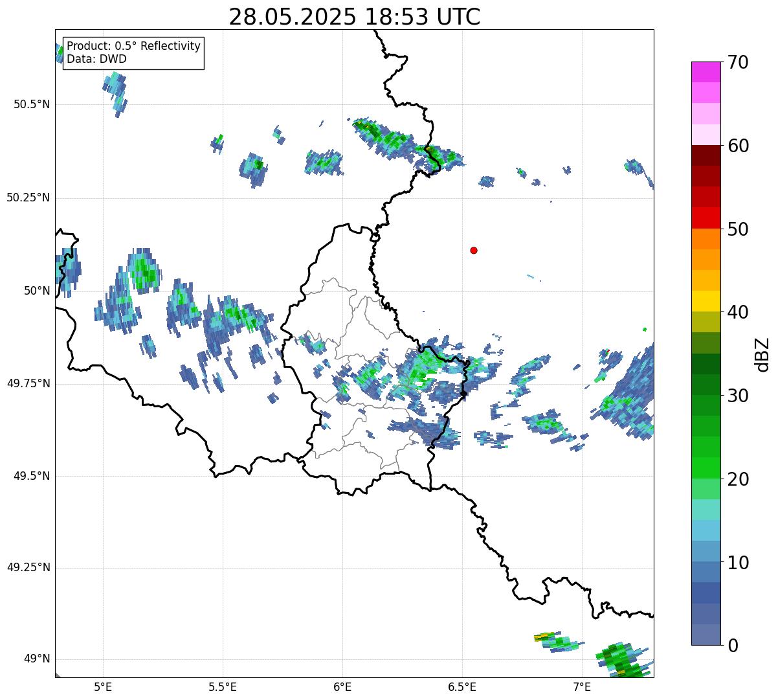Click the 70 tick on the colorbar
778x700 pixels.
[737, 62]
